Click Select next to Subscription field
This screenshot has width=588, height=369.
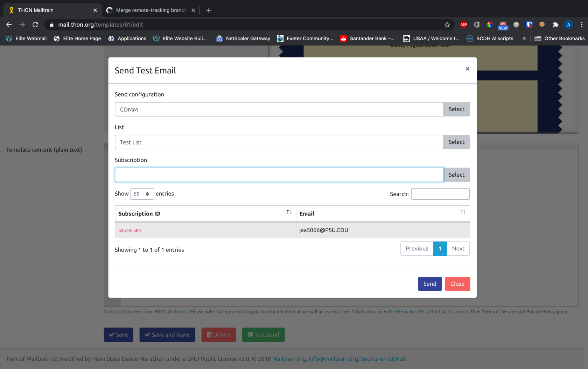pyautogui.click(x=456, y=175)
